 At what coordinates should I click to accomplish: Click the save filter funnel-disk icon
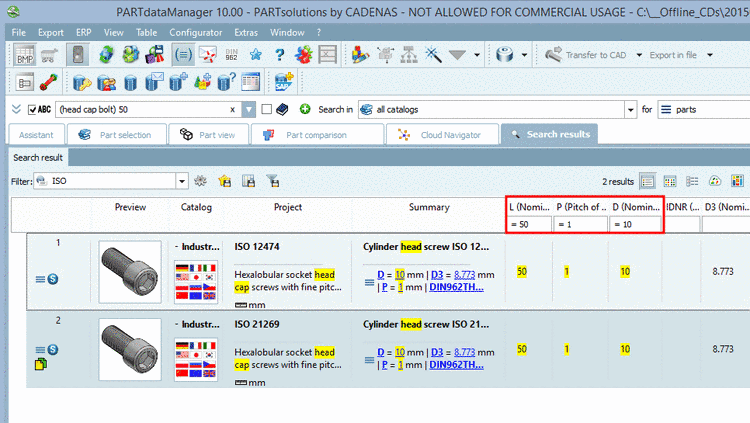click(x=273, y=181)
